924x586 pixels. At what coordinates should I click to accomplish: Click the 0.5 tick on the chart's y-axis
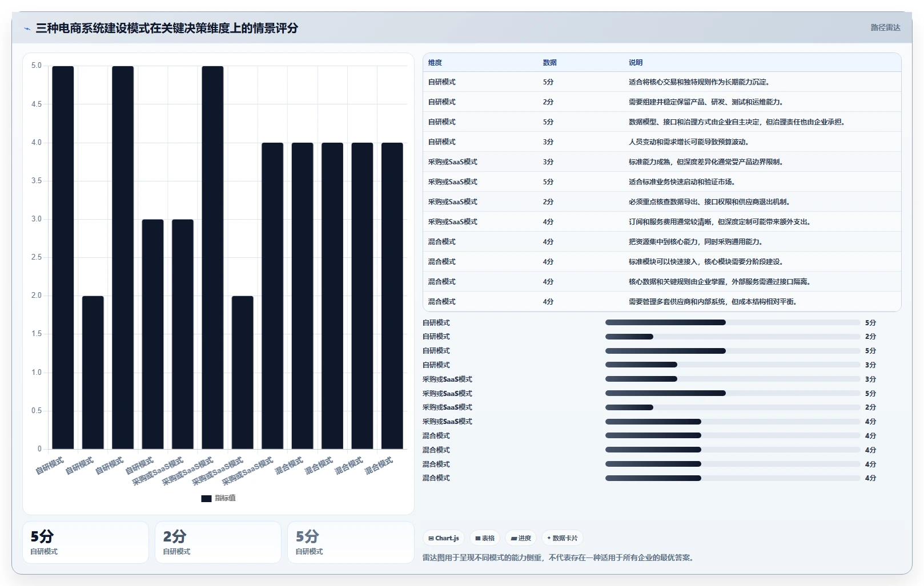(37, 411)
